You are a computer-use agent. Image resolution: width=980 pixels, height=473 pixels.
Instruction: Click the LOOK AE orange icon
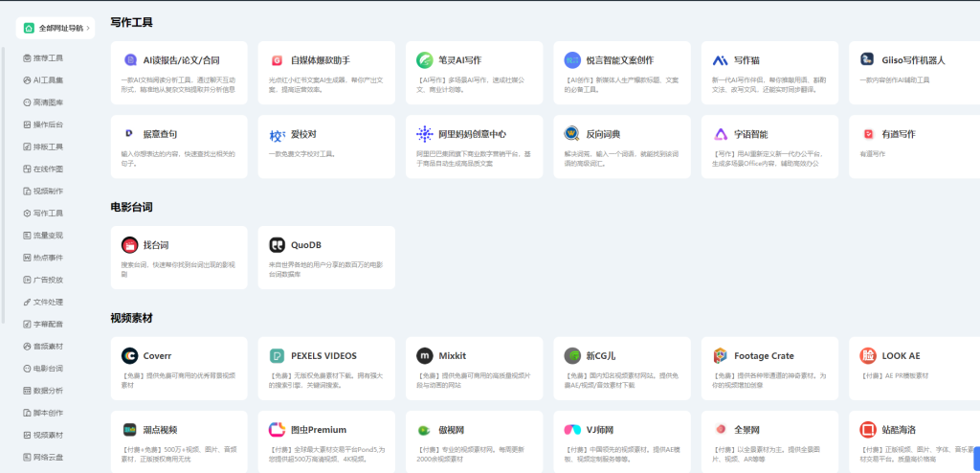[867, 355]
